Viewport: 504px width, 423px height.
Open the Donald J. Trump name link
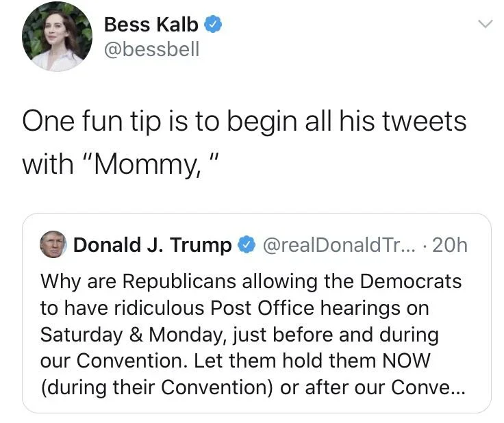(152, 245)
